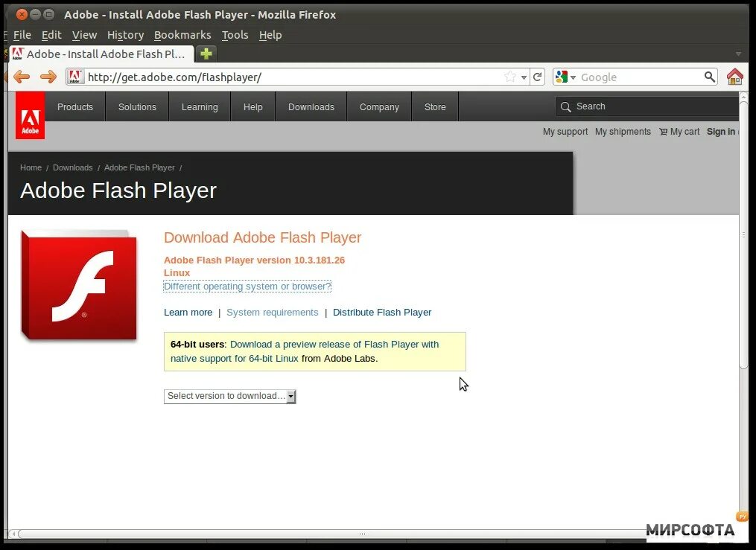The height and width of the screenshot is (550, 756).
Task: Click the Adobe site identity icon in URL bar
Action: [x=74, y=77]
